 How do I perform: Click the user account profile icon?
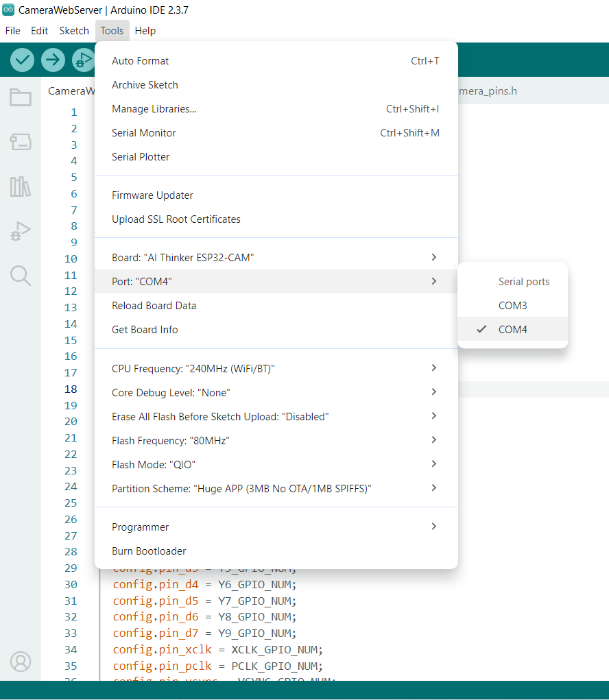coord(21,662)
